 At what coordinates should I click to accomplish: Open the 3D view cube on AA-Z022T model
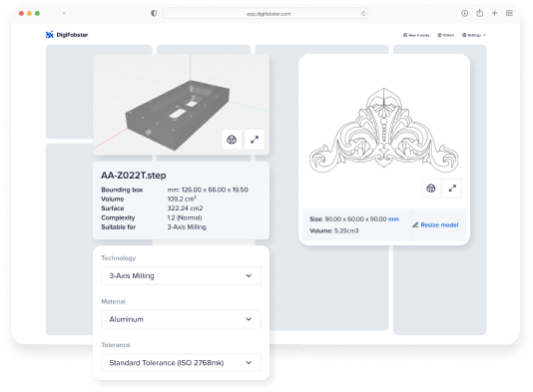click(232, 140)
